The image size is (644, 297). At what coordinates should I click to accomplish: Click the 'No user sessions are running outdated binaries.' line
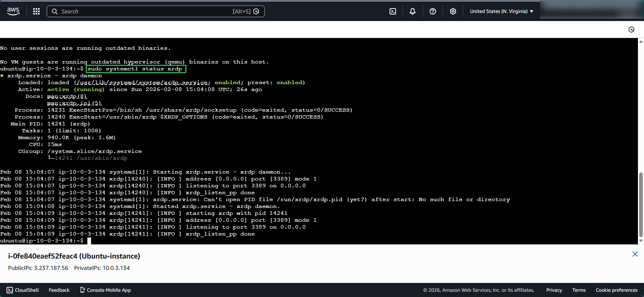85,48
